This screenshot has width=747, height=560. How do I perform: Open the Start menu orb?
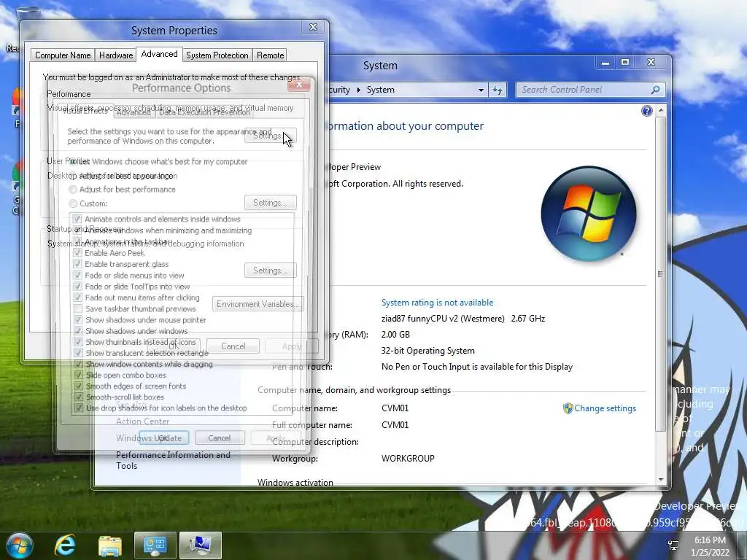coord(20,545)
